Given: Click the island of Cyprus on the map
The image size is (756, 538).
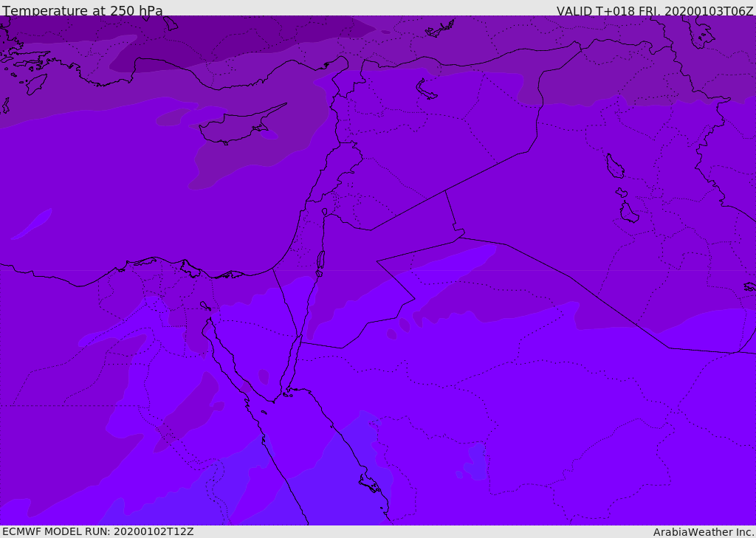Looking at the screenshot, I should point(241,125).
